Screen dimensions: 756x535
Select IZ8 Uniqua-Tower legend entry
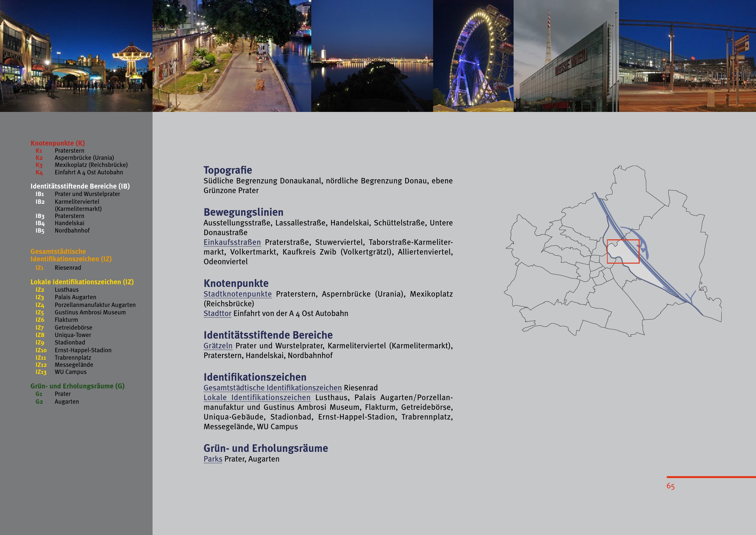(x=72, y=335)
